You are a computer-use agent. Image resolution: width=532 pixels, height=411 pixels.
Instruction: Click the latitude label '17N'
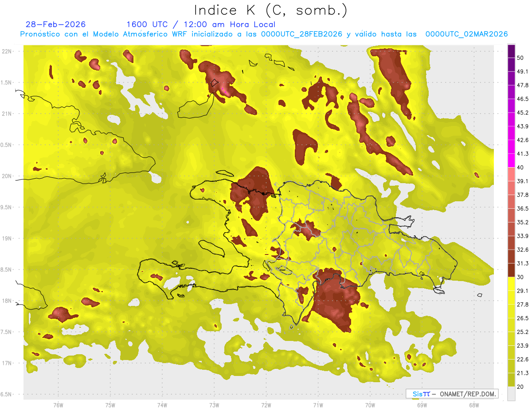click(x=6, y=364)
